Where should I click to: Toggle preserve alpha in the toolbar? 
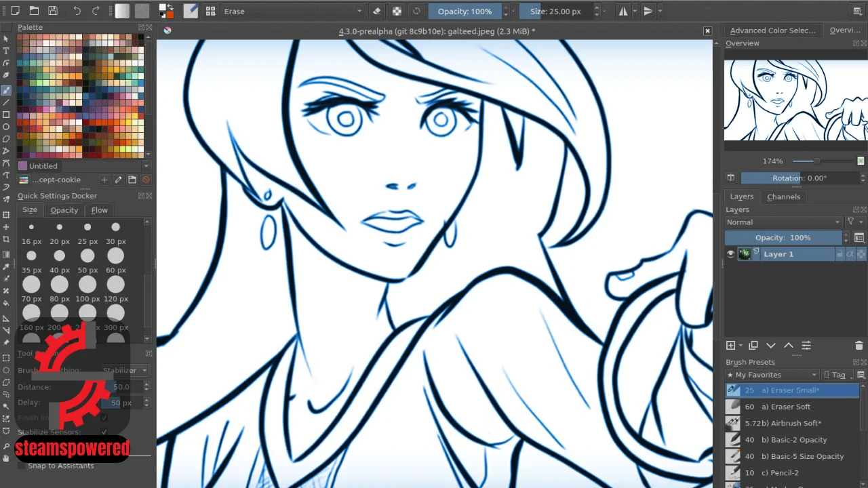click(x=397, y=11)
